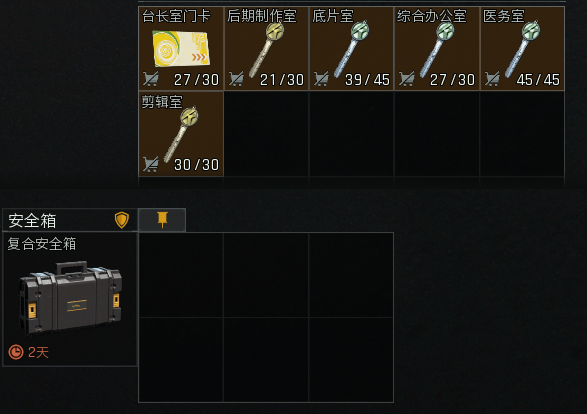Select the 台长室门卡 yellow keycard item

click(181, 49)
